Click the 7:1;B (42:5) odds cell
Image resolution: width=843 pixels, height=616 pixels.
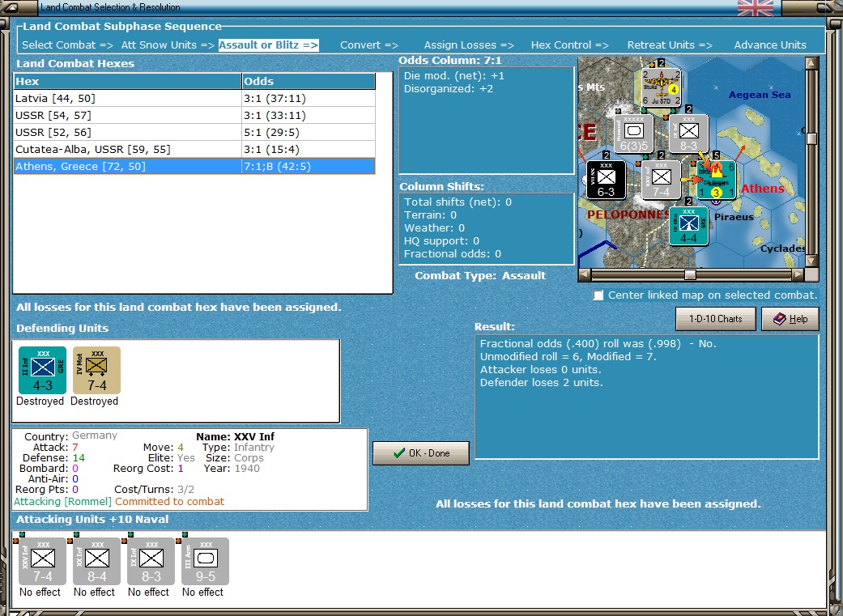[x=309, y=166]
